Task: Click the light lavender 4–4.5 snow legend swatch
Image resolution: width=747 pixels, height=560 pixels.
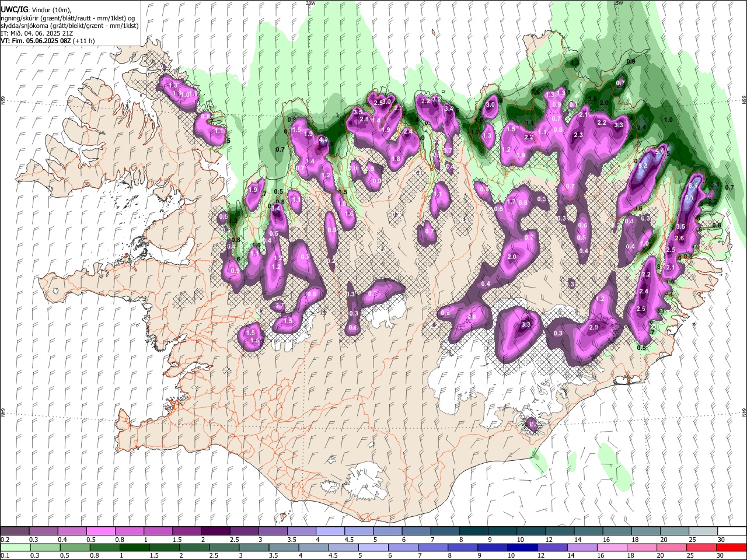Action: 330,531
